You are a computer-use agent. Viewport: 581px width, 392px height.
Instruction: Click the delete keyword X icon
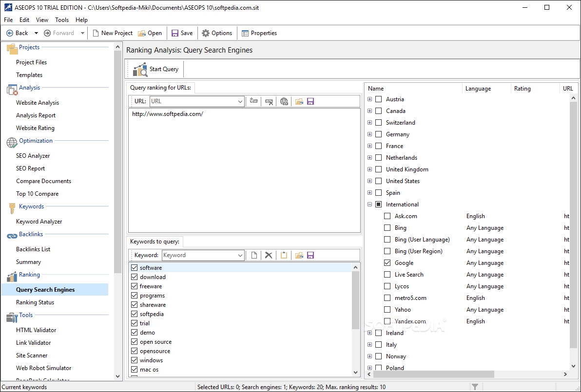coord(269,255)
